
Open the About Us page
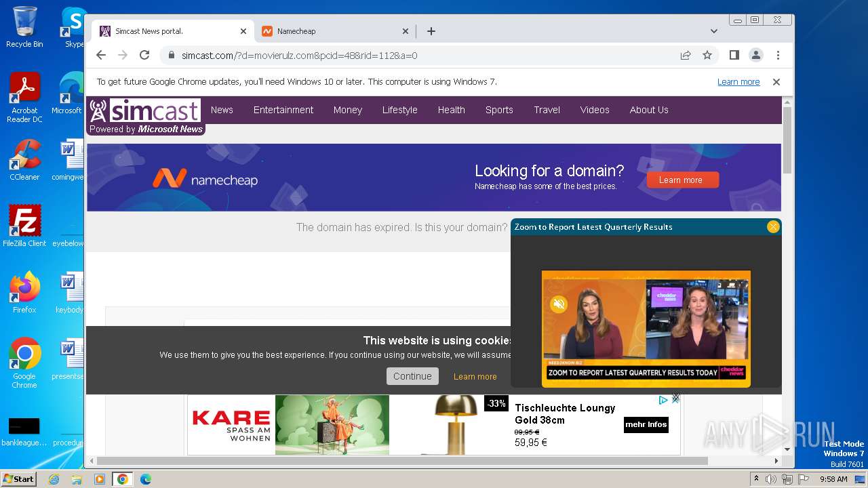click(x=649, y=110)
